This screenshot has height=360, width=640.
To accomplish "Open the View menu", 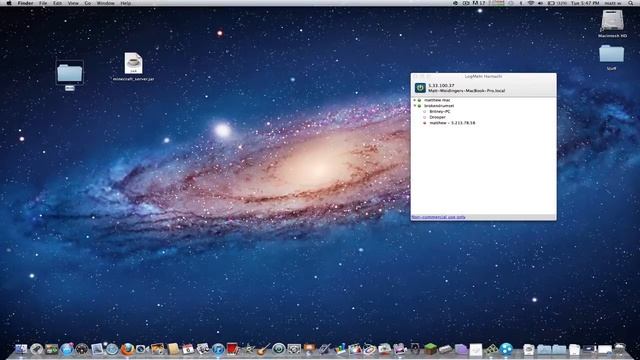I will (x=73, y=3).
